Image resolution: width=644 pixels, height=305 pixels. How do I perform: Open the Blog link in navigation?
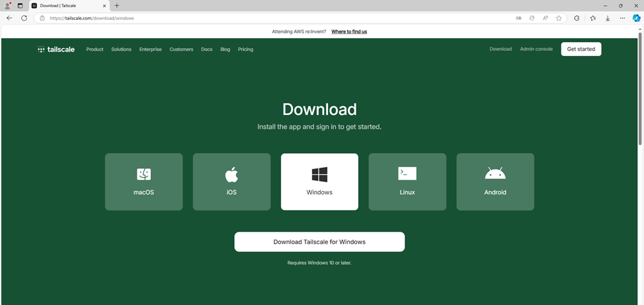225,50
